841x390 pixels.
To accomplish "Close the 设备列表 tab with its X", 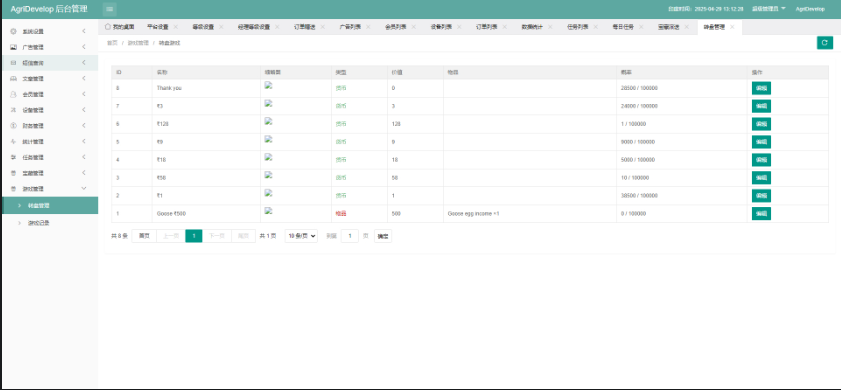I will coord(459,27).
